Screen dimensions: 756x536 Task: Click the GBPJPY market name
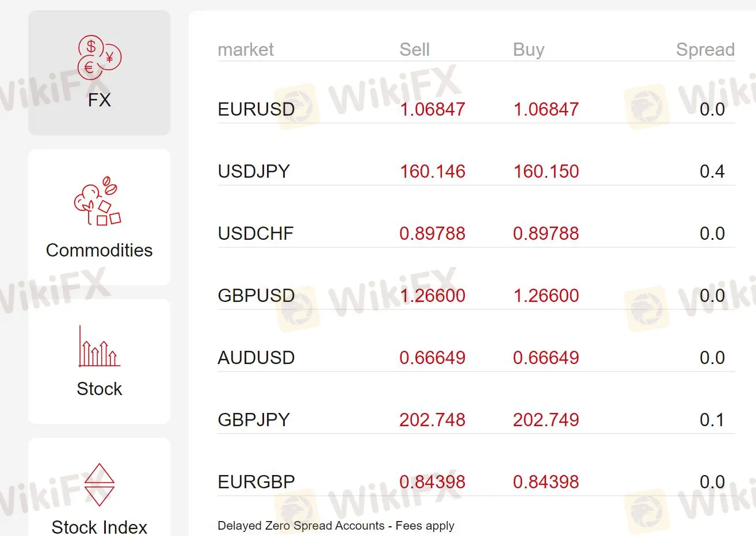[254, 420]
